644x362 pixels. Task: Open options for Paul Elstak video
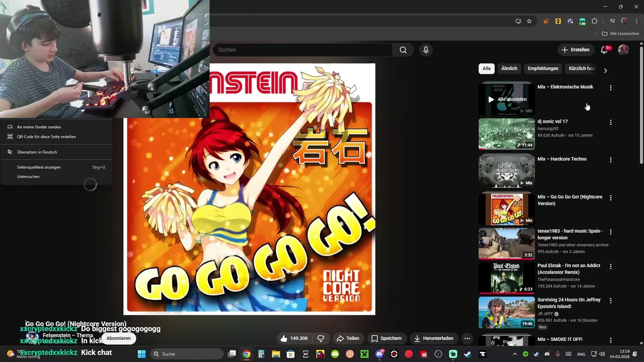[x=611, y=266]
